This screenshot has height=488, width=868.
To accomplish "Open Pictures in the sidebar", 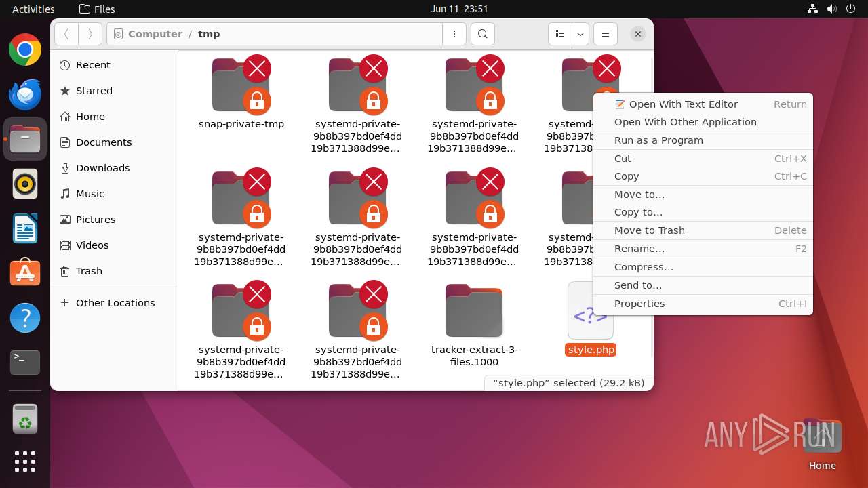I will (114, 220).
